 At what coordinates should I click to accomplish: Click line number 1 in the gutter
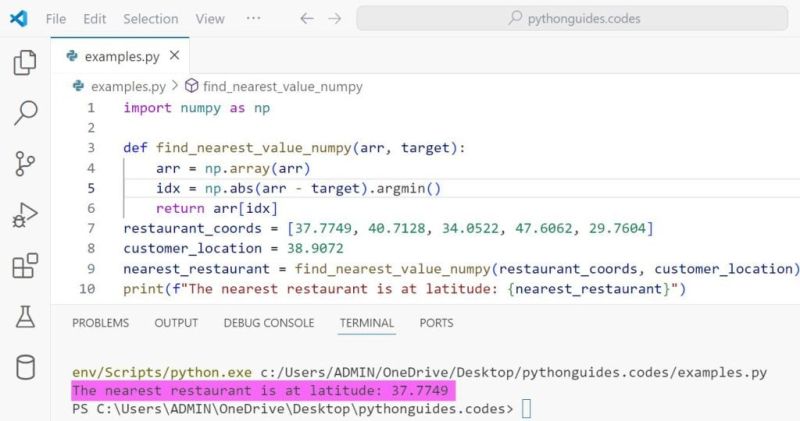pyautogui.click(x=91, y=108)
